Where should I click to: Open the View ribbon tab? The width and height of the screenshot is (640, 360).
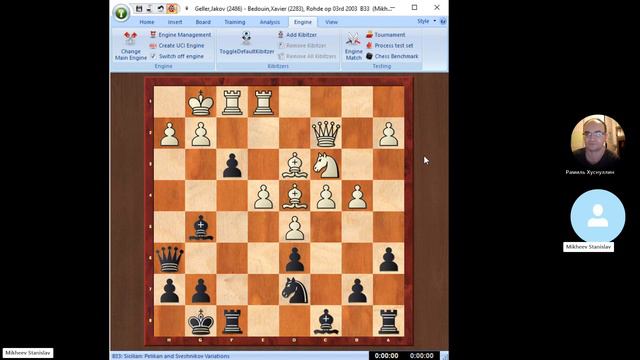(331, 22)
